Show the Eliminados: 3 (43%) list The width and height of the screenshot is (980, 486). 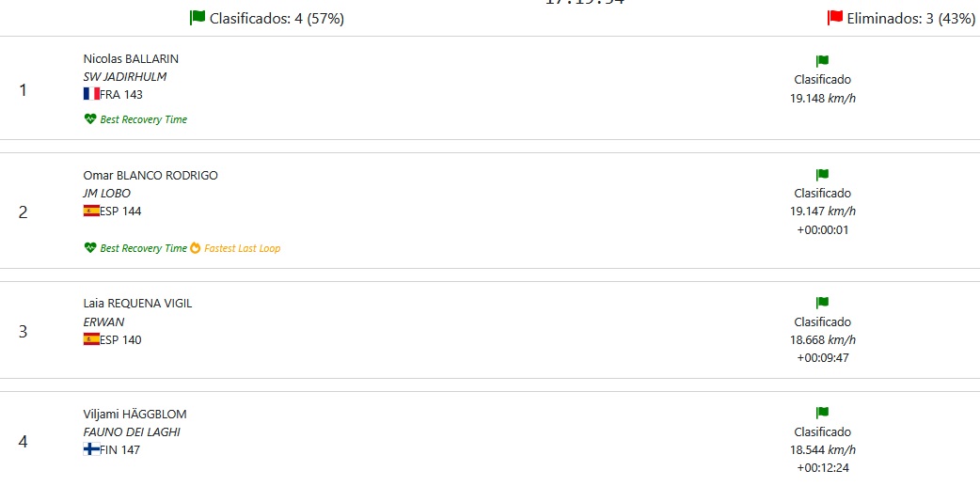tap(910, 18)
